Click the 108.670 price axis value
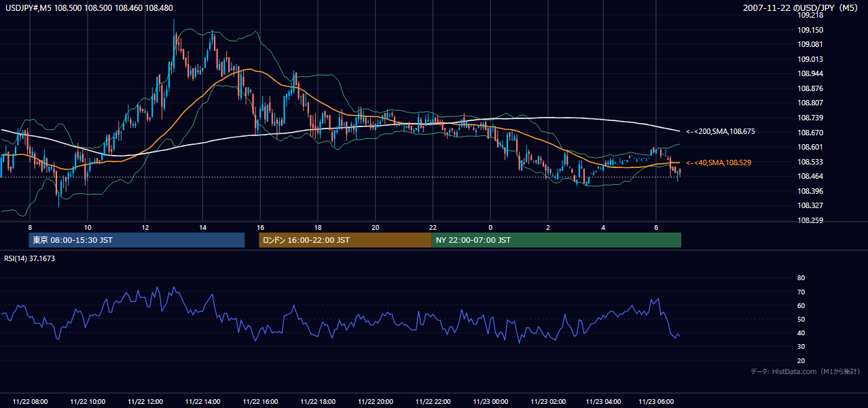The image size is (868, 408). [810, 133]
